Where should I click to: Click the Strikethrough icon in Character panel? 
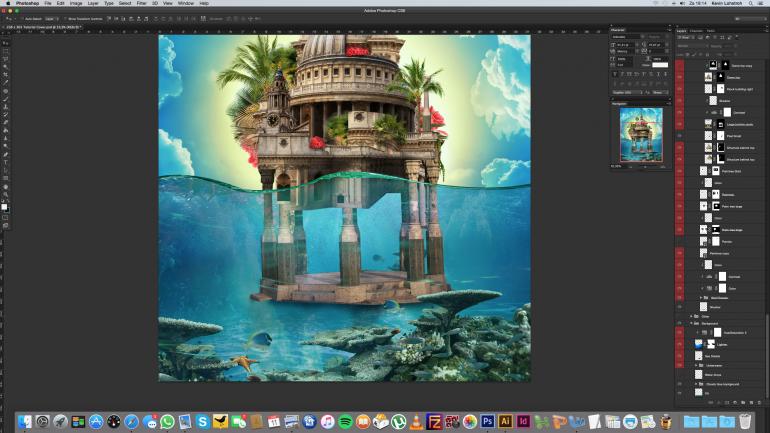pos(665,74)
